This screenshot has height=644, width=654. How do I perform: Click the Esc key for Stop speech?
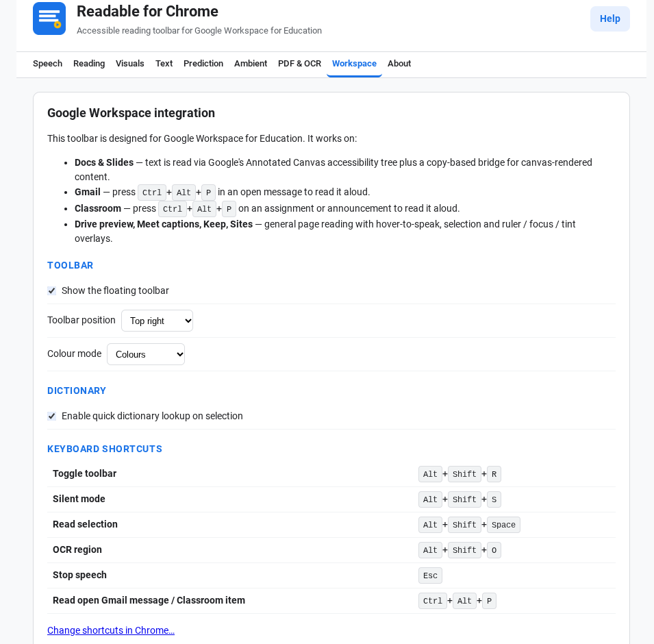click(430, 575)
